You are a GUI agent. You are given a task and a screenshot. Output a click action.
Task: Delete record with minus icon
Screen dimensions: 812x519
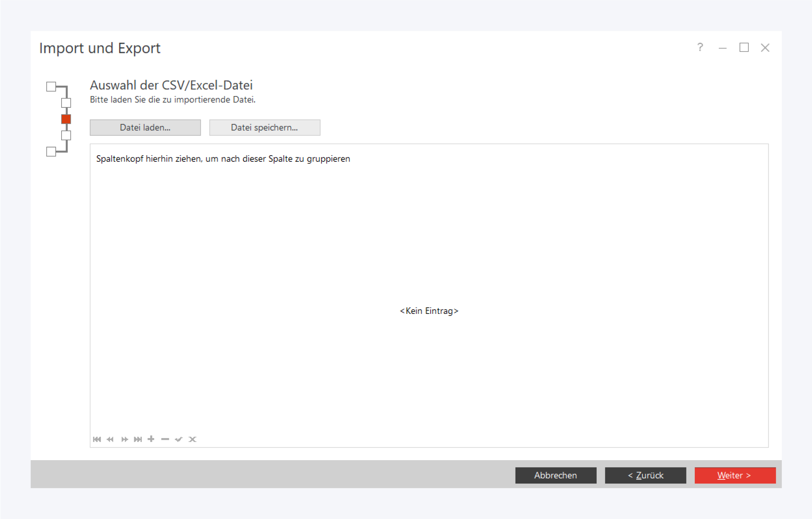[165, 439]
